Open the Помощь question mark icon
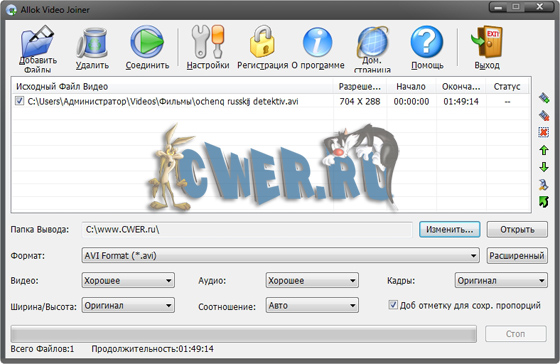The height and width of the screenshot is (364, 560). (x=427, y=42)
